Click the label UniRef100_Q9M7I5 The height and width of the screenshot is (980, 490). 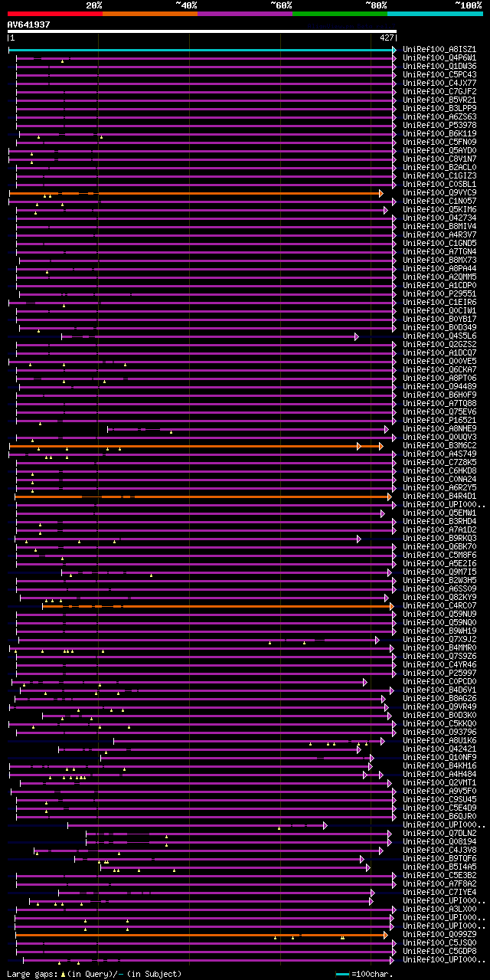[x=439, y=572]
